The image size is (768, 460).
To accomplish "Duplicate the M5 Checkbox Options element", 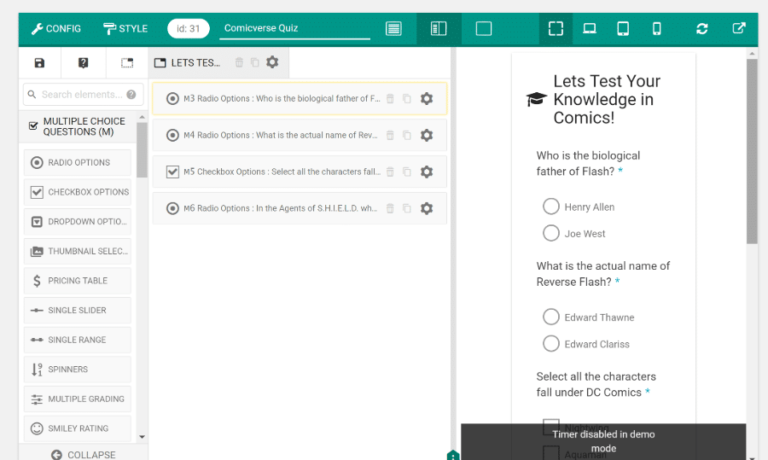I will coord(407,171).
